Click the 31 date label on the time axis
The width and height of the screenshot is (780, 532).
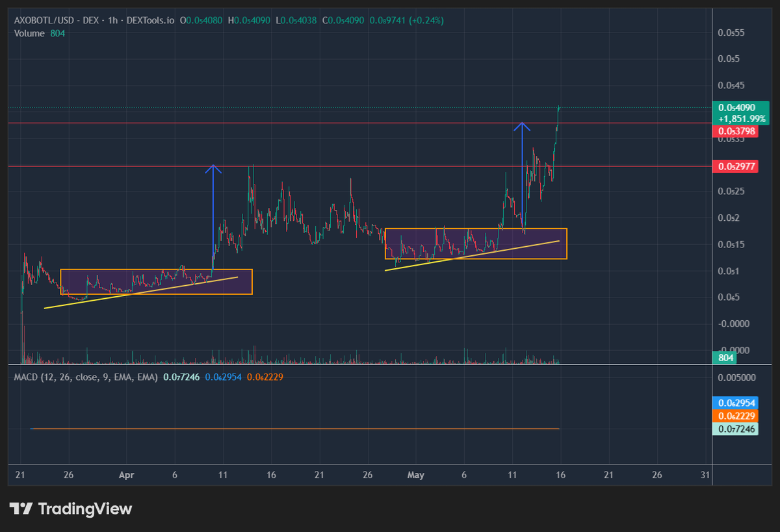705,475
